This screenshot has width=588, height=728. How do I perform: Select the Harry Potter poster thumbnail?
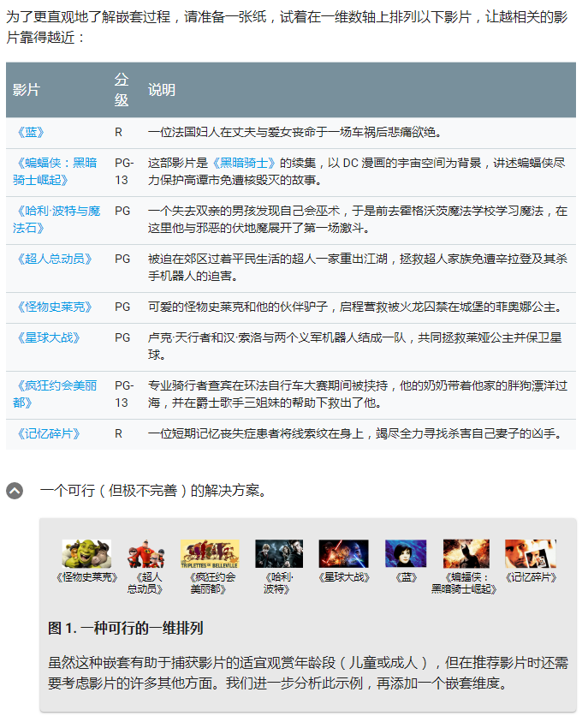click(279, 553)
